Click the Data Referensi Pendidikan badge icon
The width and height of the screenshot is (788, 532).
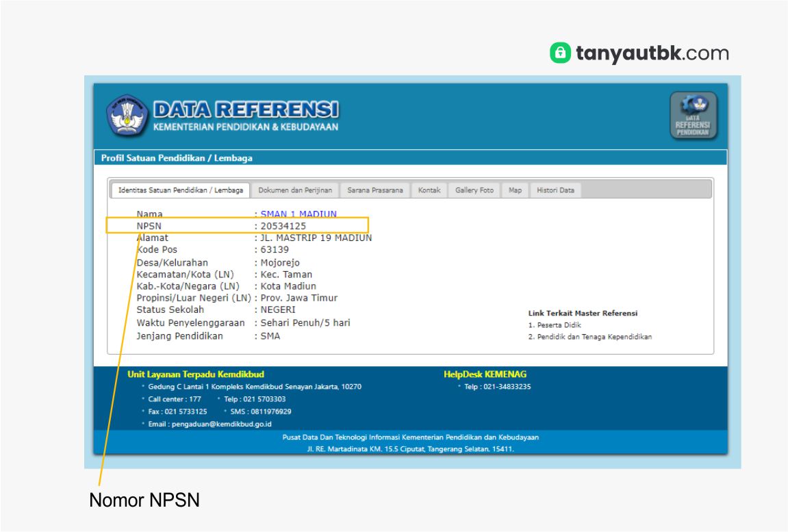tap(694, 116)
